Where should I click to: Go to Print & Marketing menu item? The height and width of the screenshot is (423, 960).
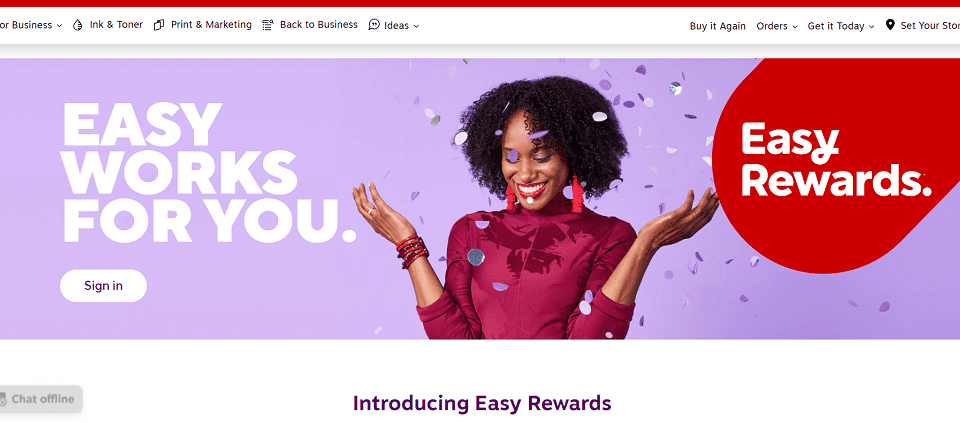click(211, 25)
